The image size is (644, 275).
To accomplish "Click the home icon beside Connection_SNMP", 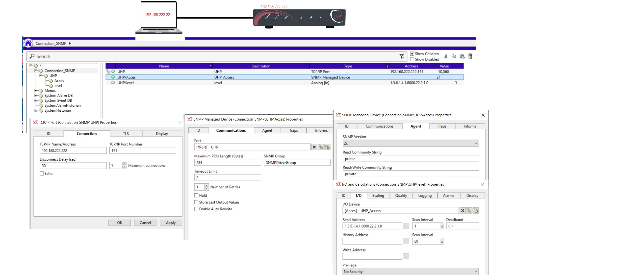I will (x=28, y=43).
